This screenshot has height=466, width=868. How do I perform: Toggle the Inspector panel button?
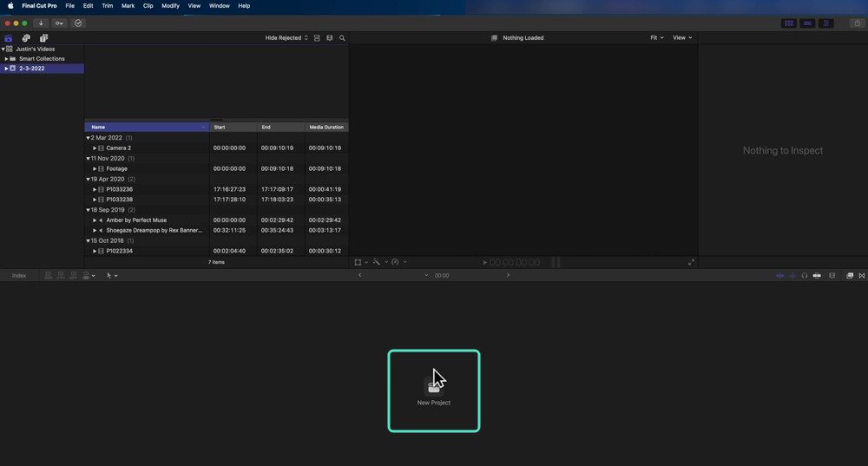pos(826,23)
